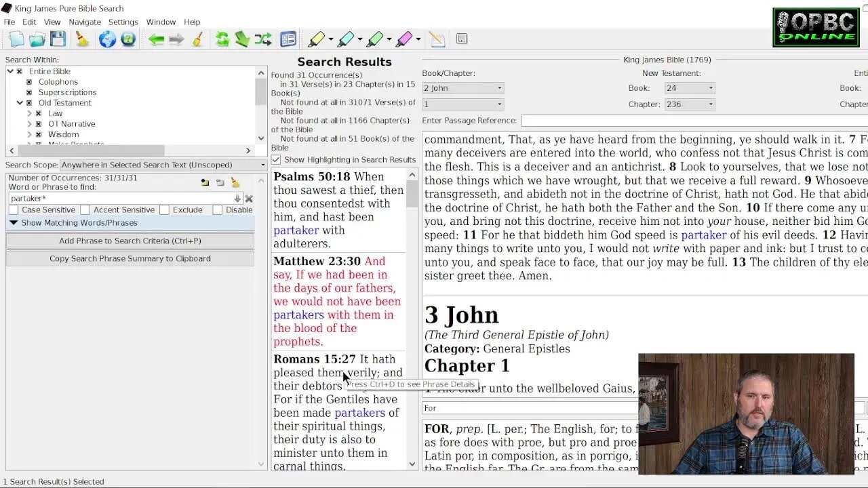Open the Navigate menu

(85, 22)
